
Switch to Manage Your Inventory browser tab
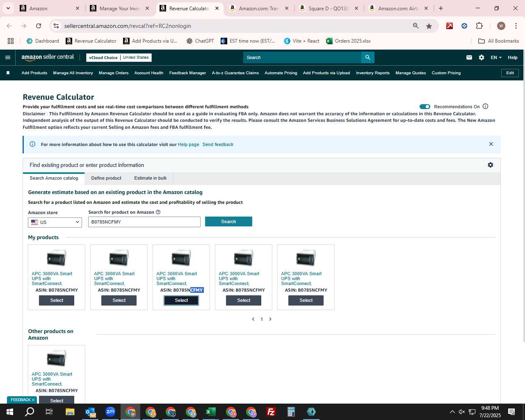click(x=120, y=8)
